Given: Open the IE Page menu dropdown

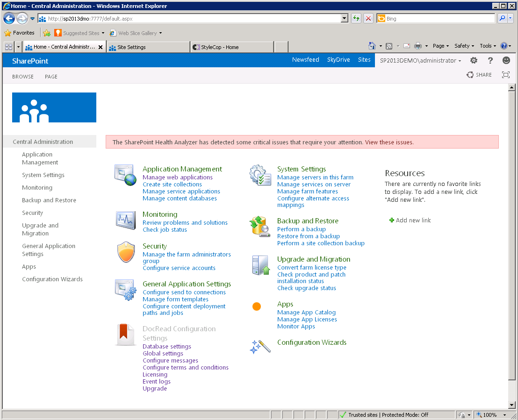Looking at the screenshot, I should click(441, 46).
